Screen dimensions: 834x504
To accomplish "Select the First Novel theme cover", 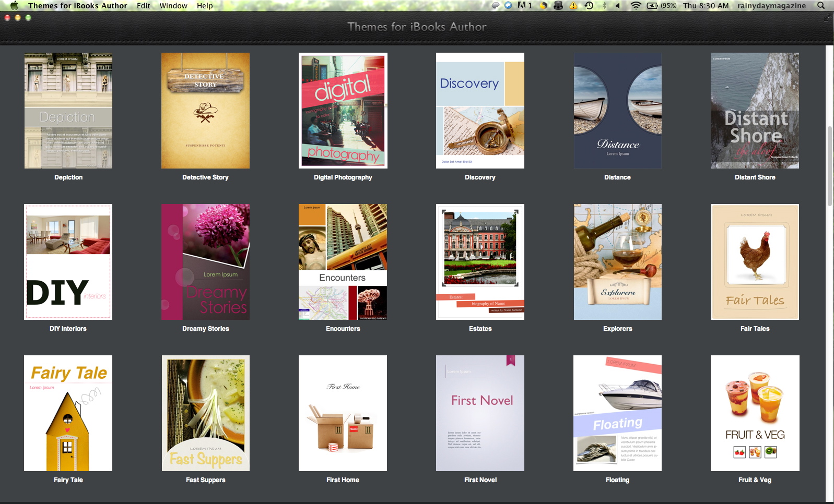I will coord(480,413).
